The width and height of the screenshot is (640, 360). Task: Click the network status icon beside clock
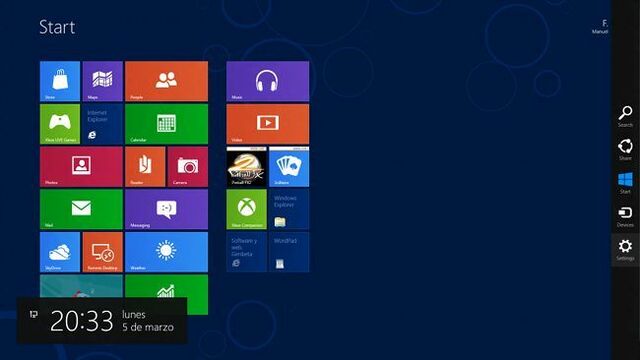coord(34,314)
